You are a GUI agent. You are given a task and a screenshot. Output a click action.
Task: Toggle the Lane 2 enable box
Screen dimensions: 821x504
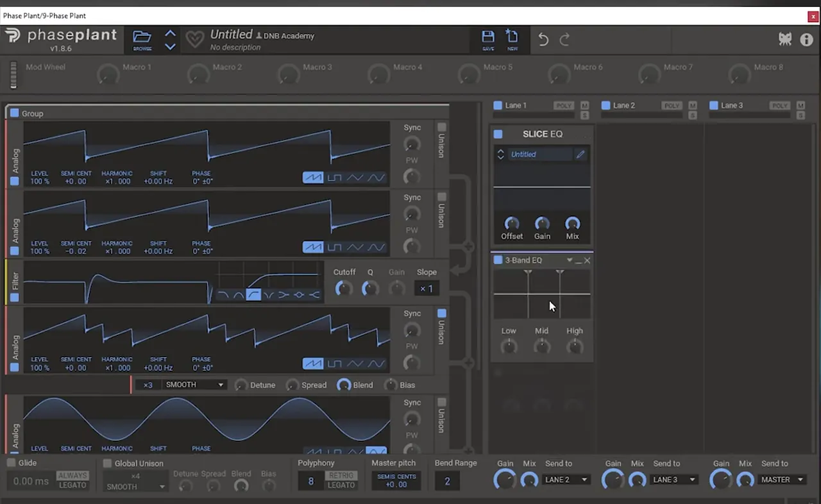coord(605,105)
